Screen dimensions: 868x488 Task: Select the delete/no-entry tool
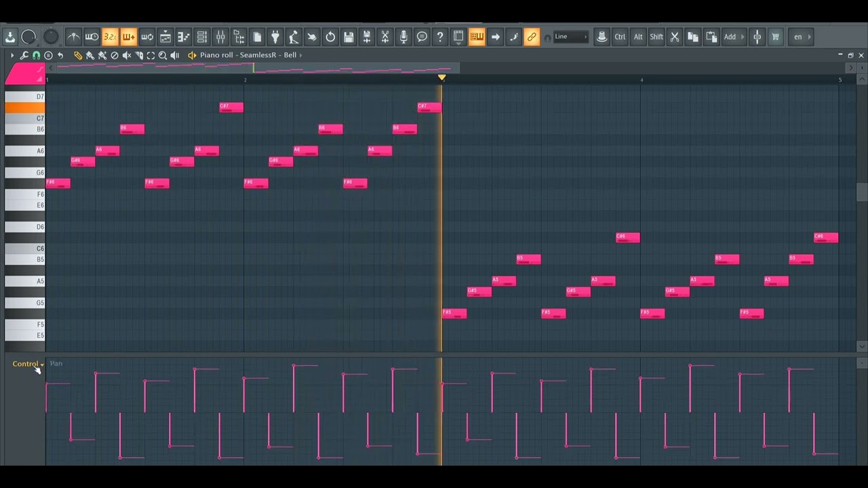[x=114, y=55]
